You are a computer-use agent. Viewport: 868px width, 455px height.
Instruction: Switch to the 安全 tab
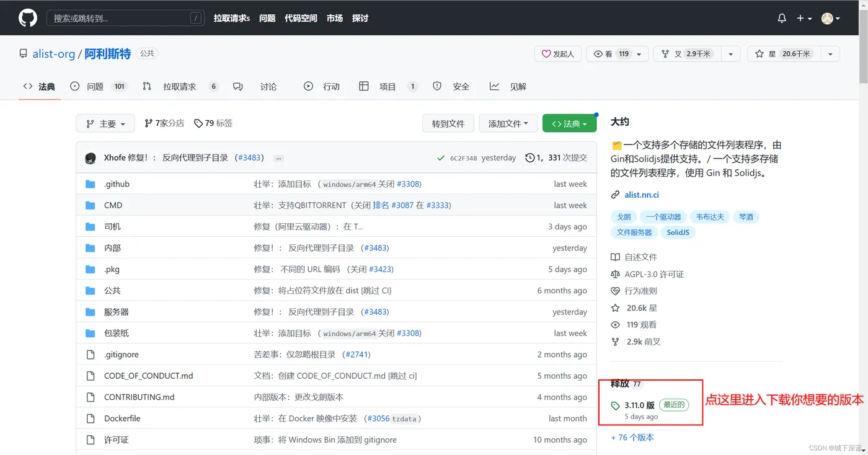pyautogui.click(x=451, y=86)
